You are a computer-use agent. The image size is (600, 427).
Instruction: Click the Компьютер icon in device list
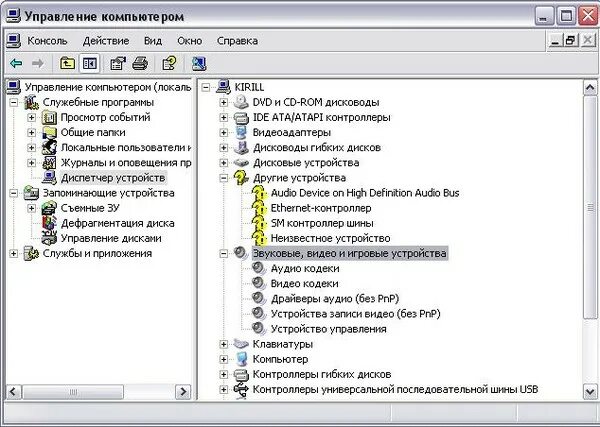pyautogui.click(x=241, y=359)
